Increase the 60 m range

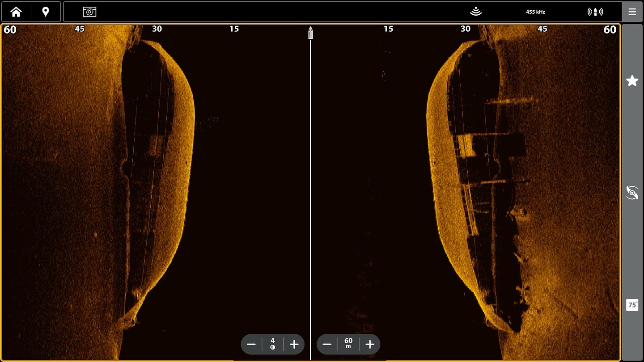point(370,344)
